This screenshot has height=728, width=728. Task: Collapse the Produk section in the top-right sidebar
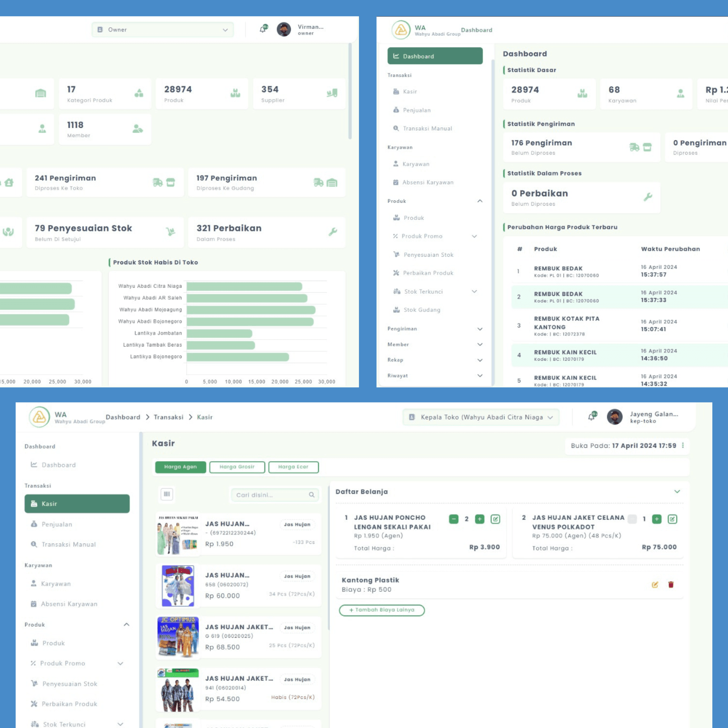pyautogui.click(x=480, y=201)
